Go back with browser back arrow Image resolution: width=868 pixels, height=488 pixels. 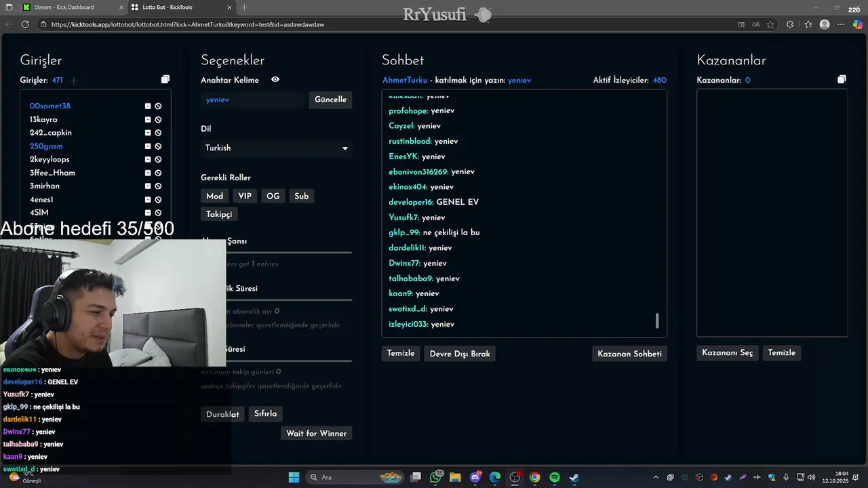pos(9,24)
